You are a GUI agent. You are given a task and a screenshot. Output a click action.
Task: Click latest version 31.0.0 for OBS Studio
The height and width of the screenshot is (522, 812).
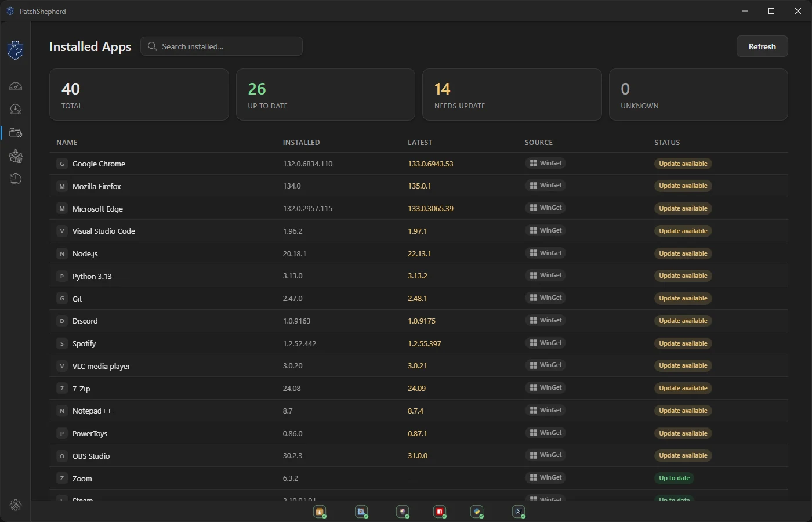tap(418, 455)
